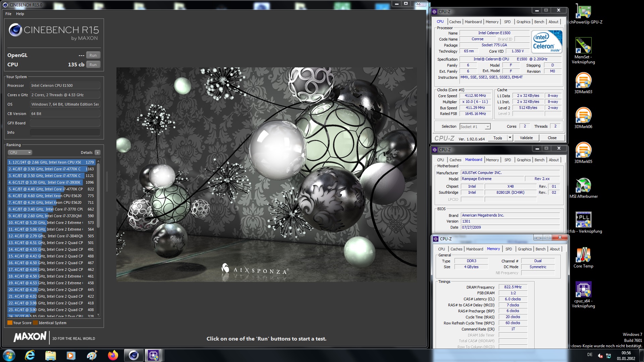The image size is (644, 362).
Task: Select ranking entry 10 Core 2 Extreme 5.20 GHz
Action: [52, 223]
